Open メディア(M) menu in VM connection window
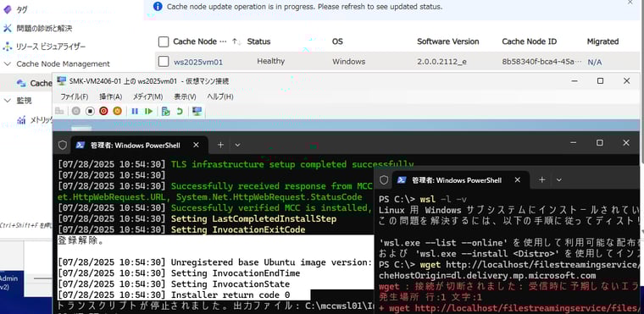The width and height of the screenshot is (644, 314). [x=147, y=96]
